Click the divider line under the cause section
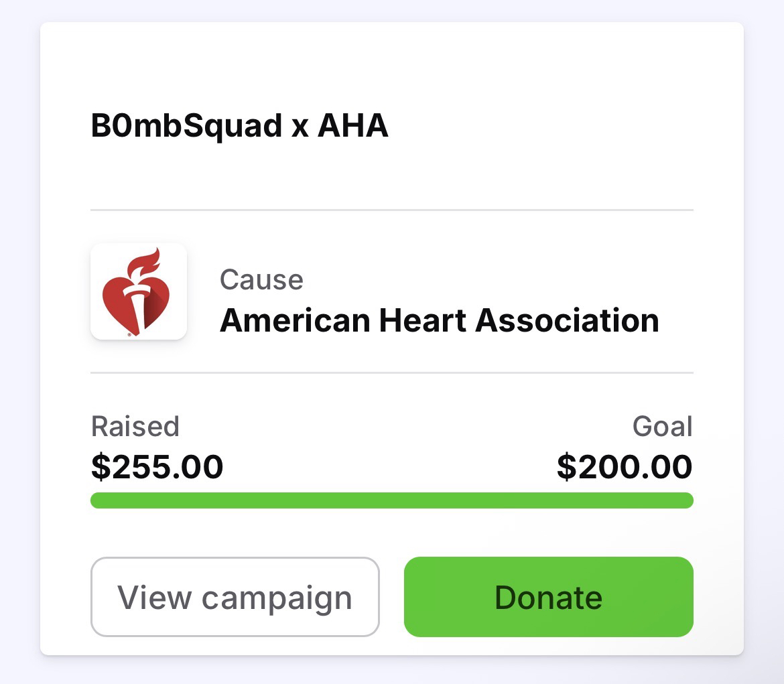This screenshot has height=684, width=784. point(391,372)
